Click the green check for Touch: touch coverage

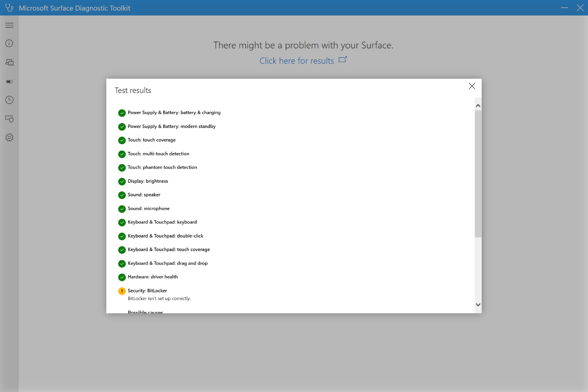point(122,140)
